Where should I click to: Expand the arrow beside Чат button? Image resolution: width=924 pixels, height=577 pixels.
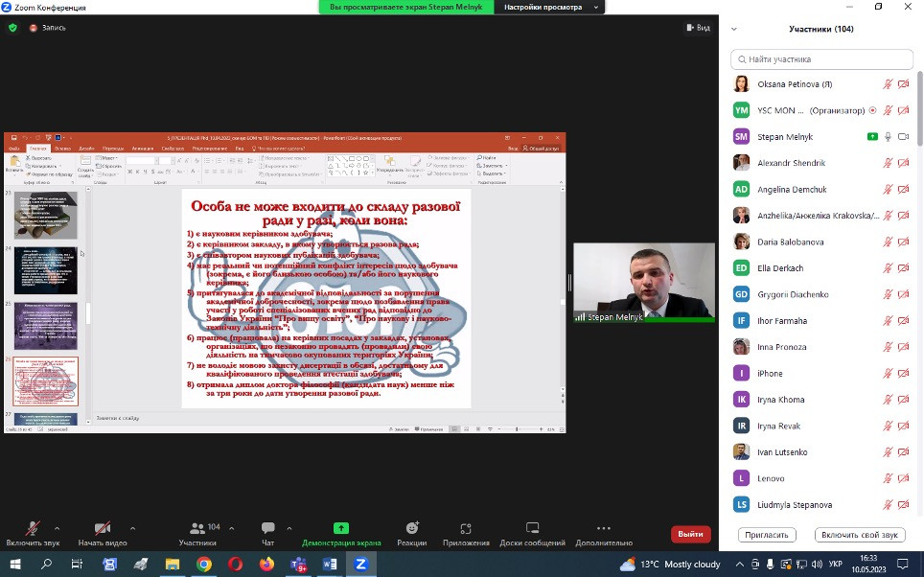coord(289,528)
